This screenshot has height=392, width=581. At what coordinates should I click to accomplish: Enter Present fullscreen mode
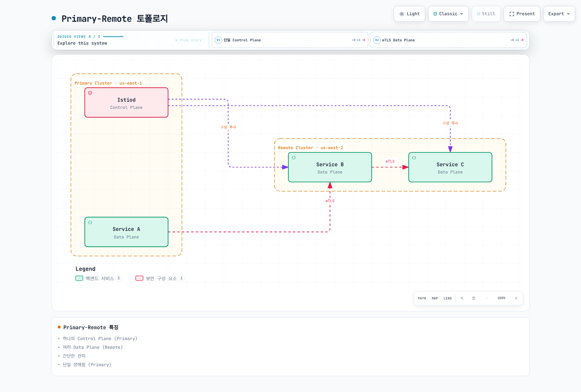pos(522,14)
